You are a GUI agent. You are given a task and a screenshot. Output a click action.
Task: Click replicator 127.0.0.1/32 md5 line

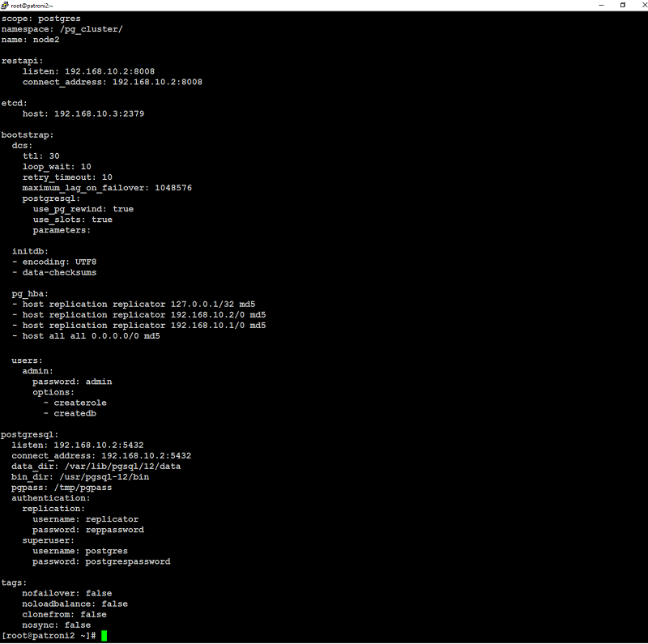pyautogui.click(x=134, y=305)
